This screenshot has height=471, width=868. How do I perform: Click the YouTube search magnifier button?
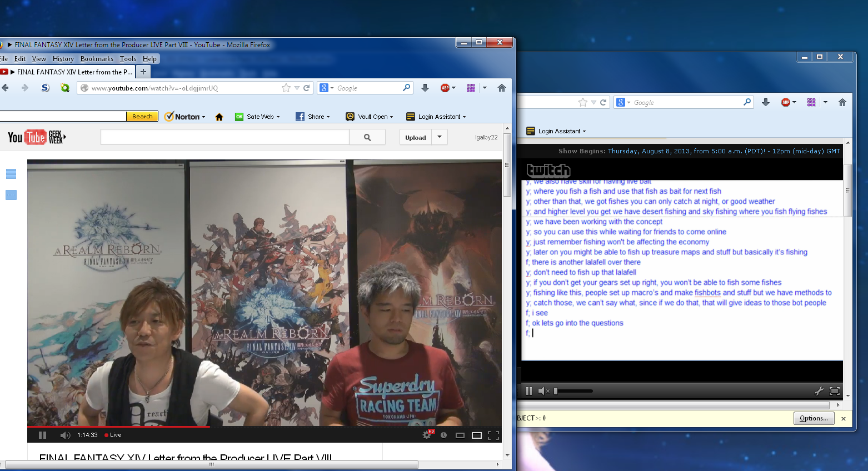[x=367, y=137]
